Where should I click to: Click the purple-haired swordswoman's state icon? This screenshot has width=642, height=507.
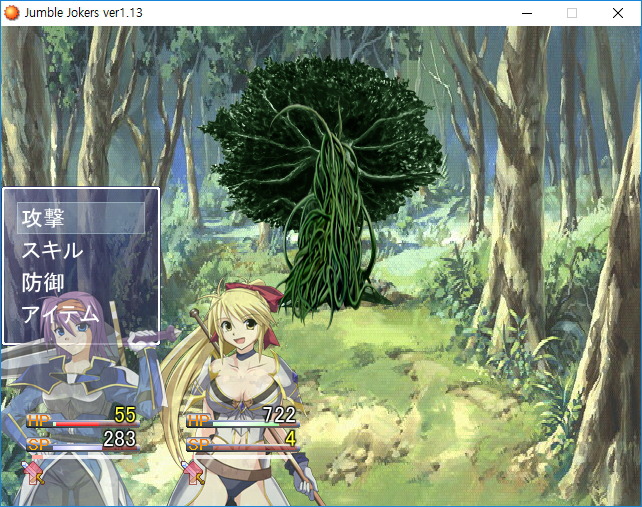[34, 473]
